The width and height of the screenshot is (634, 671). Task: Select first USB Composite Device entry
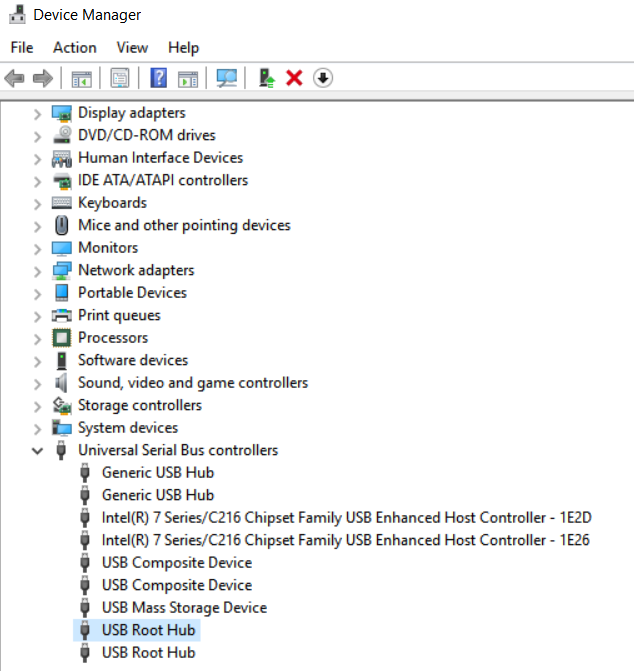point(177,563)
